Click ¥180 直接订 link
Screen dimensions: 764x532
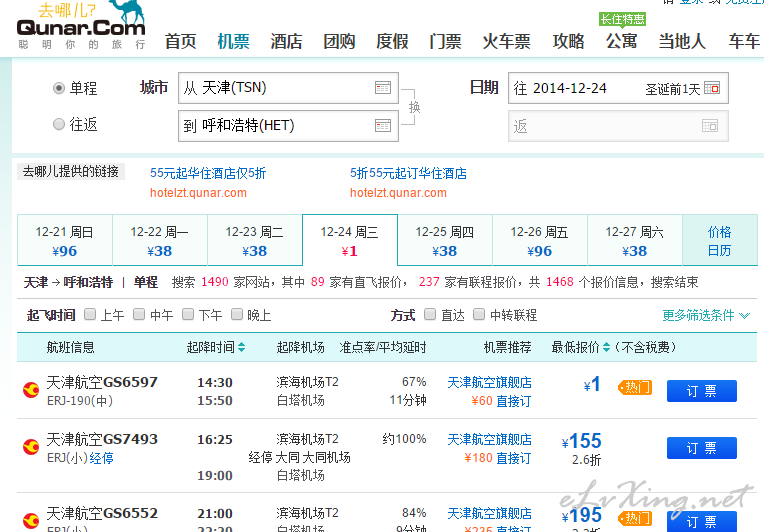coord(497,458)
